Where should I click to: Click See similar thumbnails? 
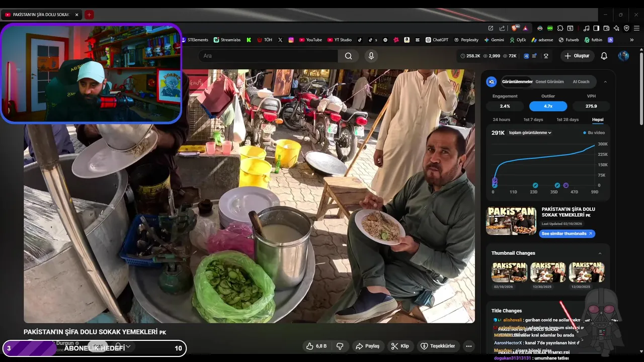tap(567, 233)
